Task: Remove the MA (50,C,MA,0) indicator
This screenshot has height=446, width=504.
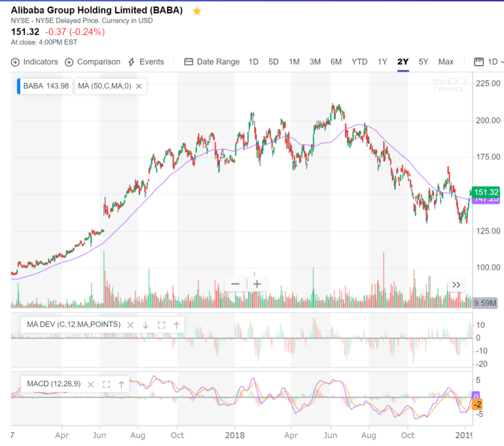Action: click(139, 86)
